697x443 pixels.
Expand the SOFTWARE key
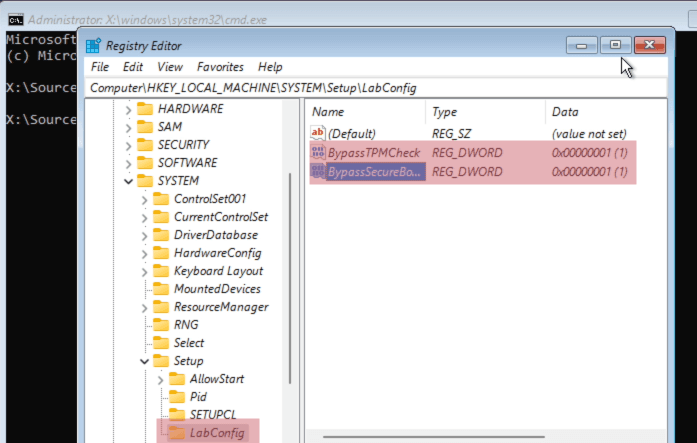[128, 164]
